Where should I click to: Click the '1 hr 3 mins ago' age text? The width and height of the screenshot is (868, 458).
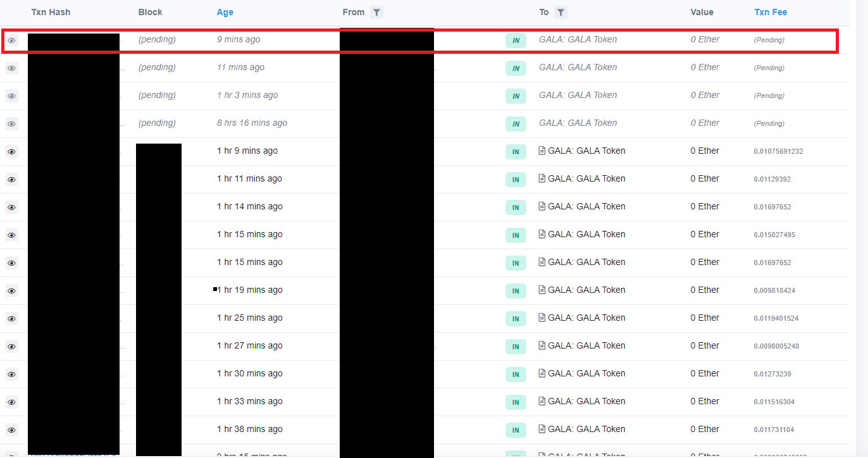point(247,95)
